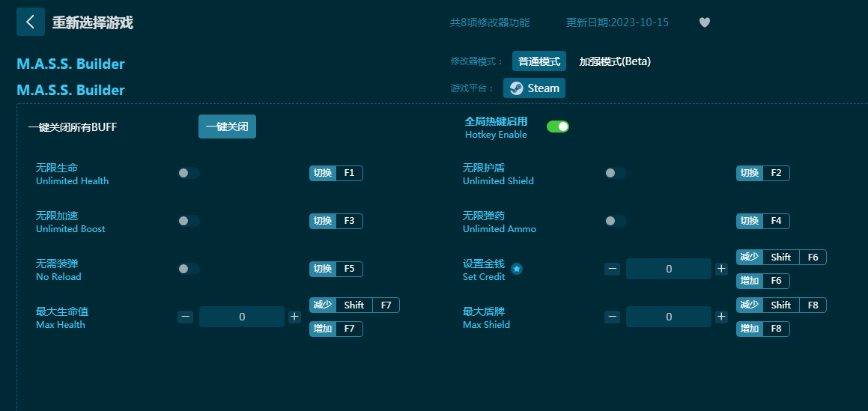The height and width of the screenshot is (411, 868).
Task: Click minus icon for Max Health
Action: [186, 317]
